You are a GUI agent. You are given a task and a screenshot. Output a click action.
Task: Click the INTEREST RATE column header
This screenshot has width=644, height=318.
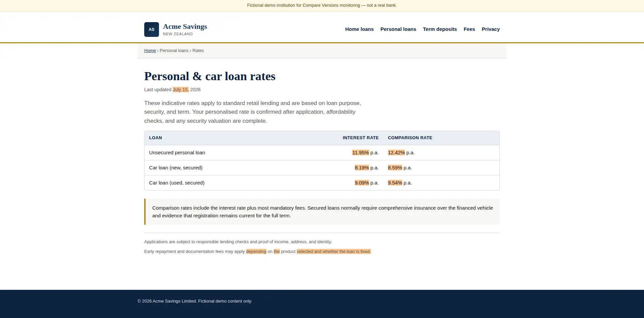[361, 138]
